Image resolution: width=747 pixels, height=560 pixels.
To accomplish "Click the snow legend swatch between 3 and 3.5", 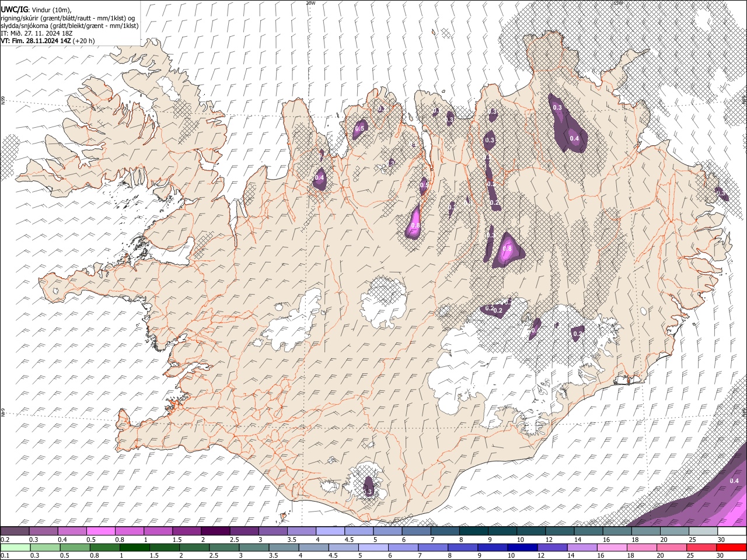I will click(x=273, y=531).
